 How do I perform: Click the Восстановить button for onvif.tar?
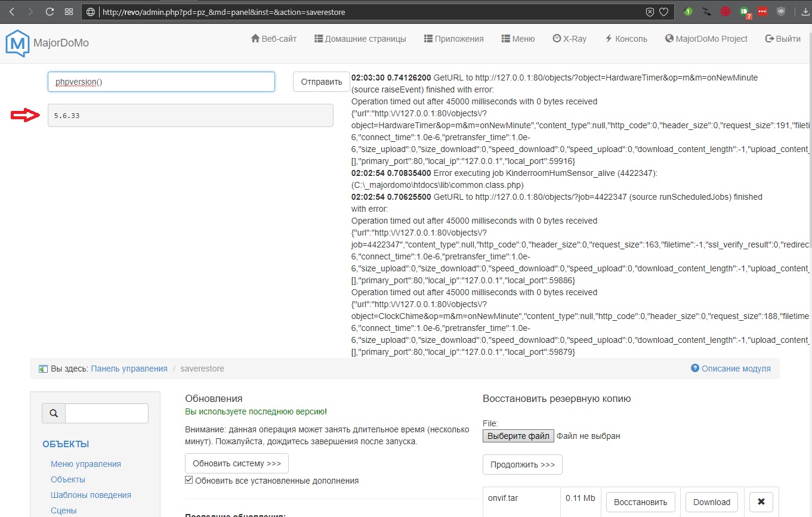point(640,502)
